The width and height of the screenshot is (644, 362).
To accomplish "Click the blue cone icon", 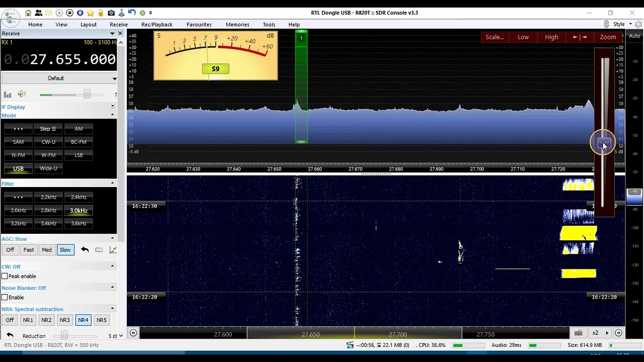I will pos(121,13).
